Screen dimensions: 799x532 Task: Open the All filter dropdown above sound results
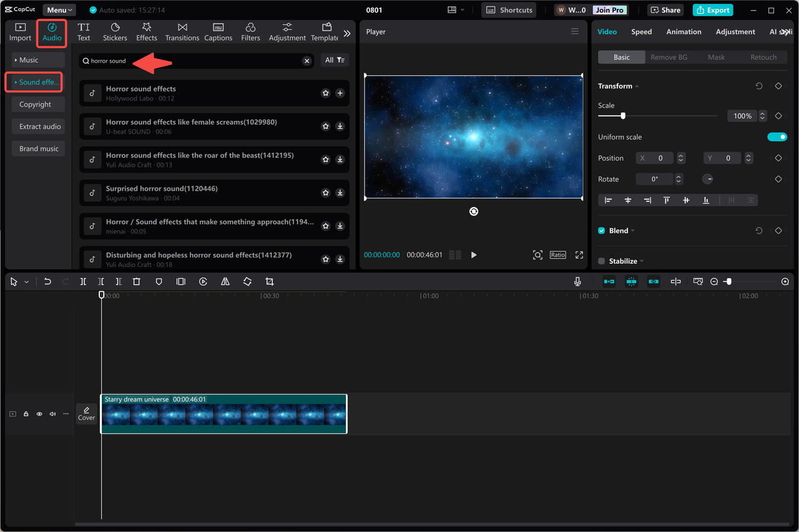(x=335, y=60)
